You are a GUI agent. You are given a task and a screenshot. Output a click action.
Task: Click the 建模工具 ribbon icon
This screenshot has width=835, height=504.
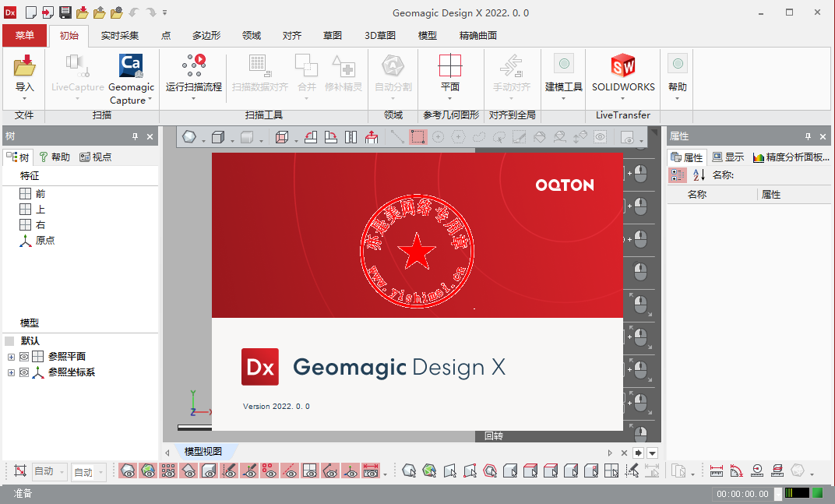(564, 64)
